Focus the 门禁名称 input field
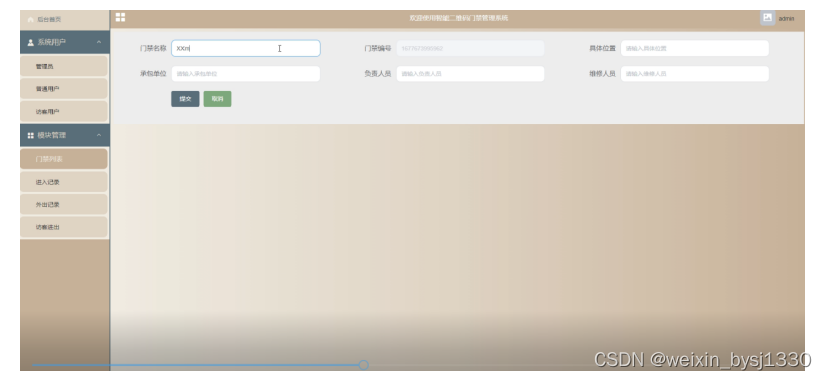The height and width of the screenshot is (380, 827). tap(246, 48)
